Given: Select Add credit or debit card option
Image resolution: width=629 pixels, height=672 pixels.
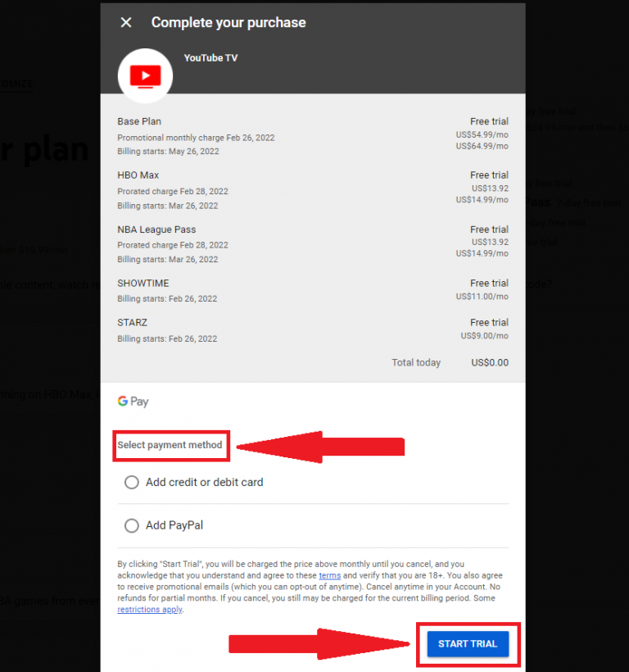Looking at the screenshot, I should [x=132, y=482].
